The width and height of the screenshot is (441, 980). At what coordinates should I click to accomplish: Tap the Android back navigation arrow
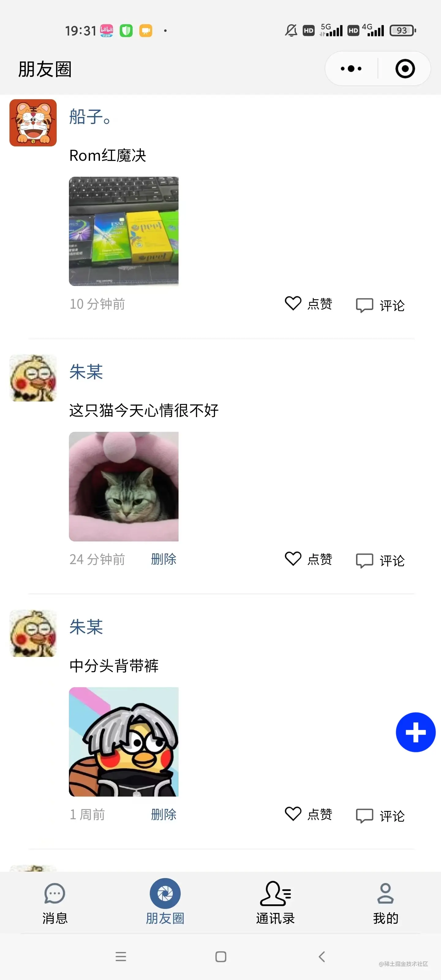tap(322, 956)
